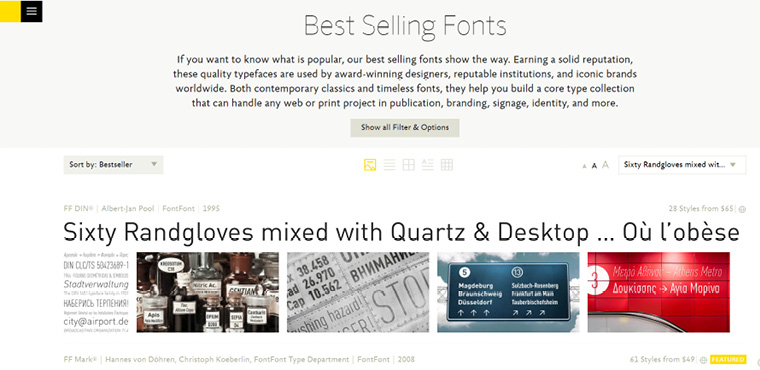
Task: Open FontFont Type Department link
Action: tap(301, 359)
